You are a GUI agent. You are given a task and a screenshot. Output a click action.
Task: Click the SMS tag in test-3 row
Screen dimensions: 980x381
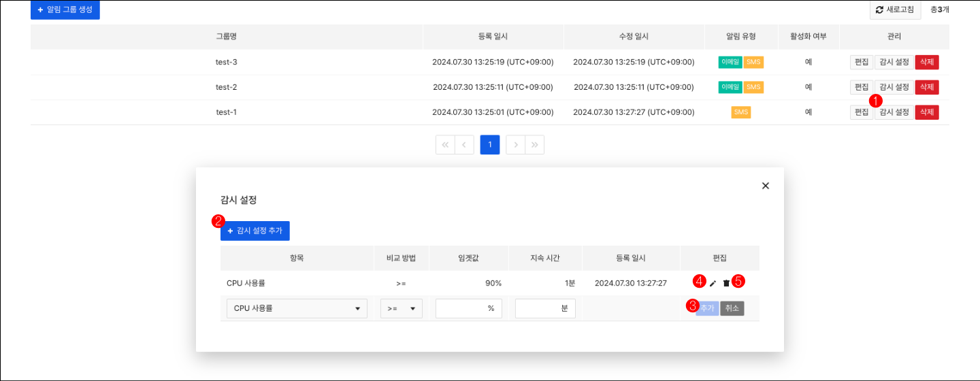753,62
